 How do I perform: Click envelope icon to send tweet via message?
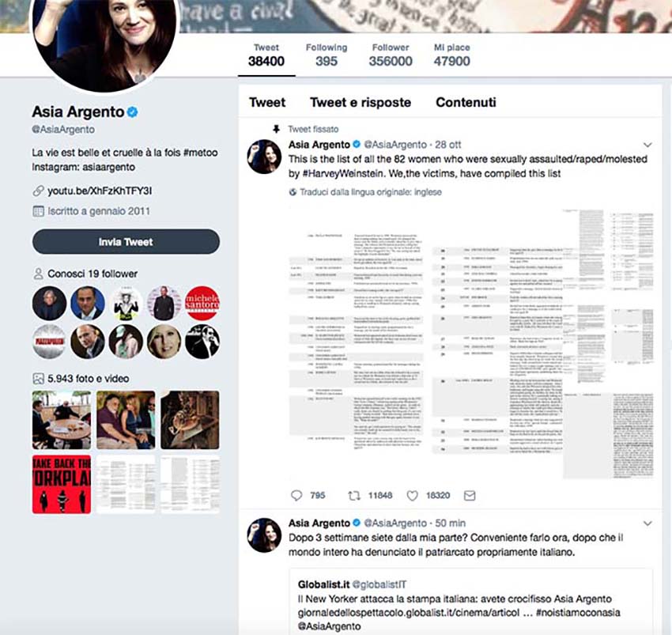[470, 496]
